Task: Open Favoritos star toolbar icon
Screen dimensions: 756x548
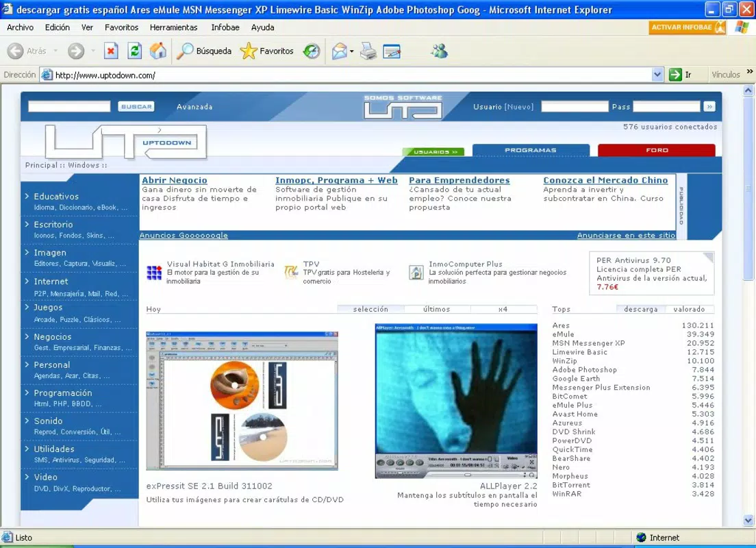Action: pyautogui.click(x=249, y=51)
